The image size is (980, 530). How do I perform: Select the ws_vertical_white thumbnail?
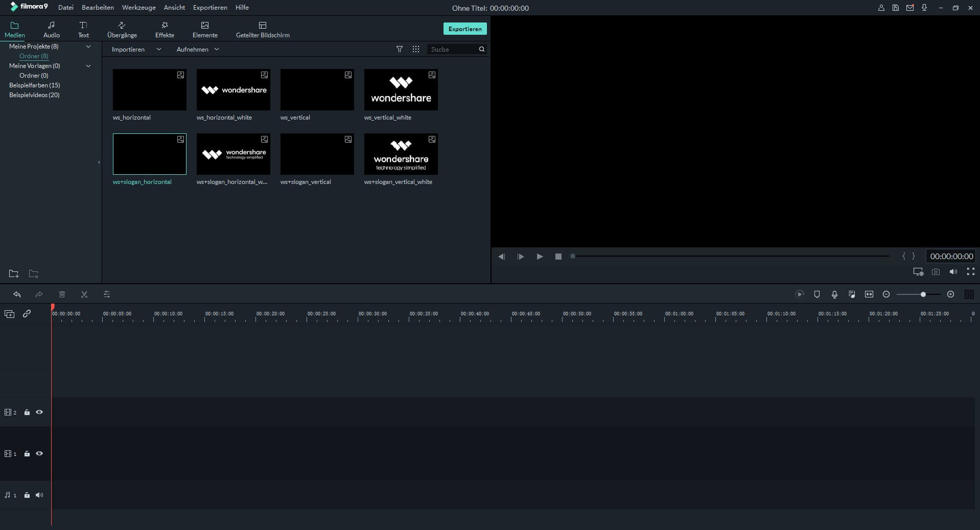[401, 90]
